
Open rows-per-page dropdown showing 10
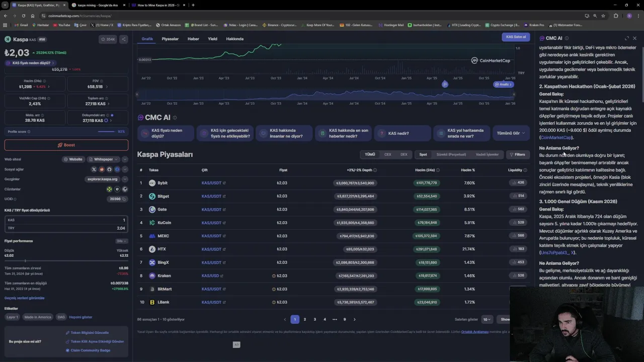tap(487, 319)
